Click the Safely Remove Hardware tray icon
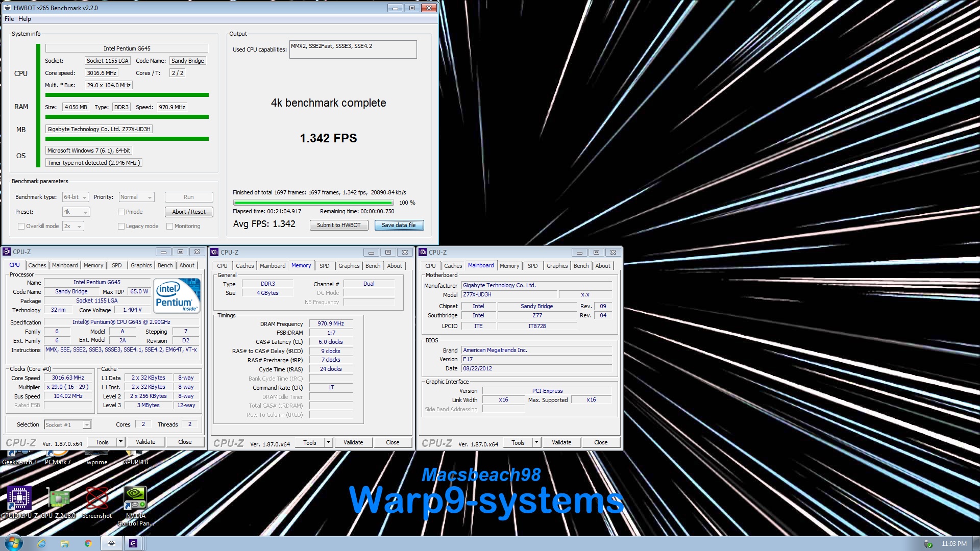Viewport: 980px width, 551px height. pos(928,544)
